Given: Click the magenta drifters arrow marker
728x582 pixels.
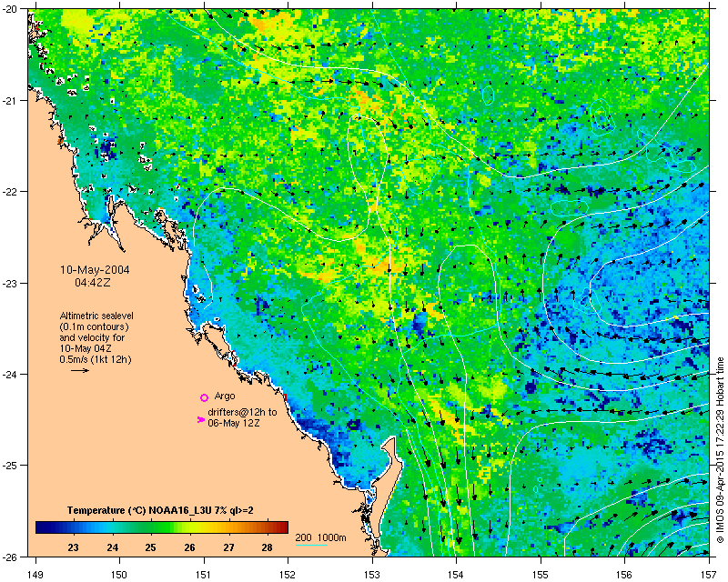Looking at the screenshot, I should pos(201,419).
